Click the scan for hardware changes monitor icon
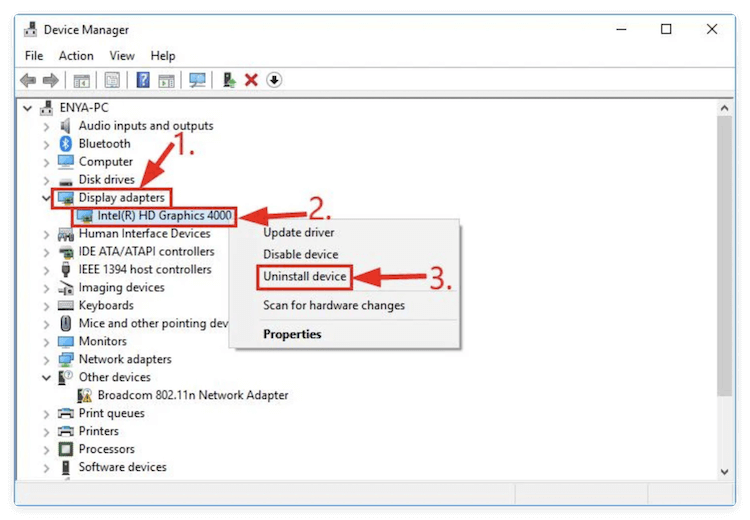 tap(197, 80)
